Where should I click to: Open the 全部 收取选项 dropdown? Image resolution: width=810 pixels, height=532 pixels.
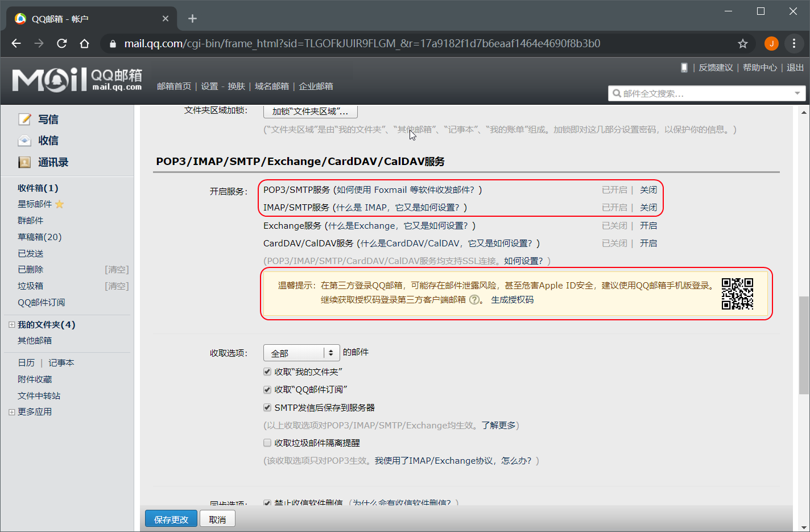click(301, 353)
